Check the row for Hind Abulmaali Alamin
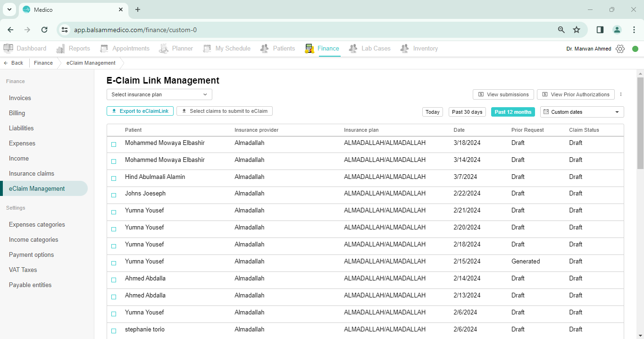This screenshot has width=644, height=339. tap(113, 178)
